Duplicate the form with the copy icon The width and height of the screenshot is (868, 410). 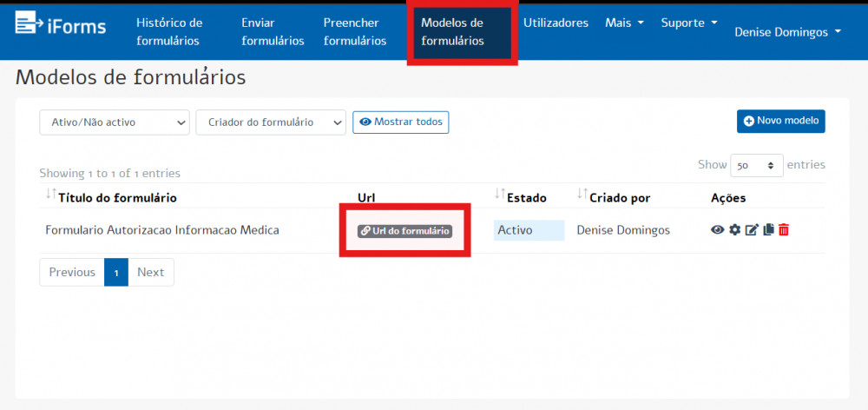click(767, 230)
